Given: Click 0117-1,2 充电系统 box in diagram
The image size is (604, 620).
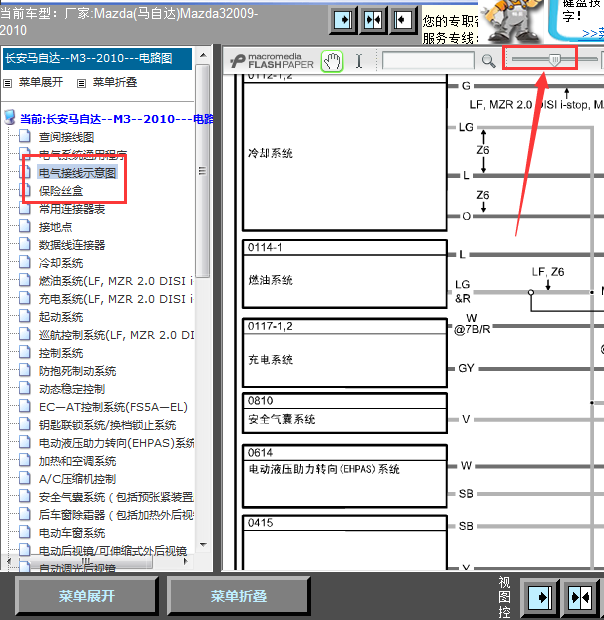Looking at the screenshot, I should [x=345, y=353].
